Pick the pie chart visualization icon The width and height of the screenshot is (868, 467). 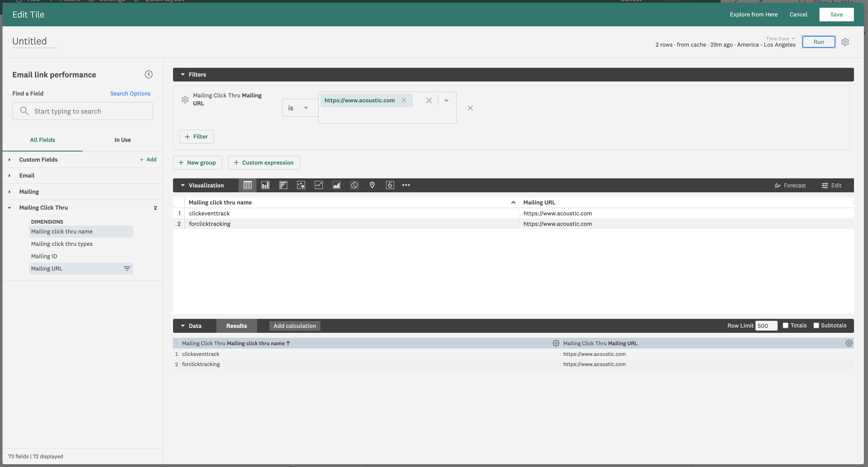(354, 185)
